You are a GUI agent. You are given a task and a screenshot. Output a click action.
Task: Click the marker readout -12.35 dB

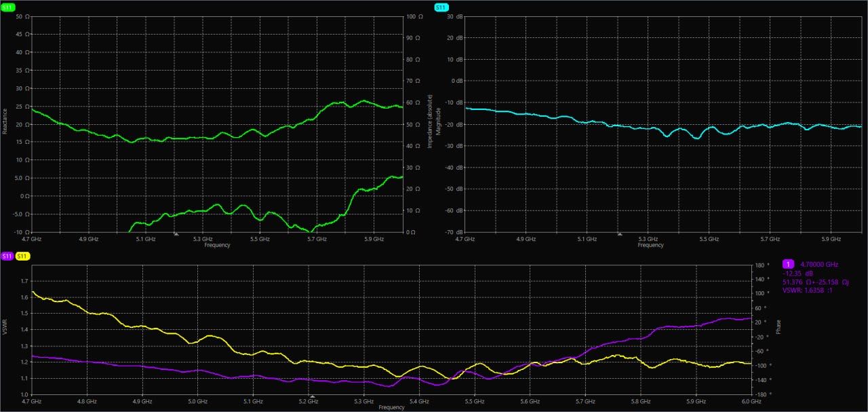click(x=797, y=272)
